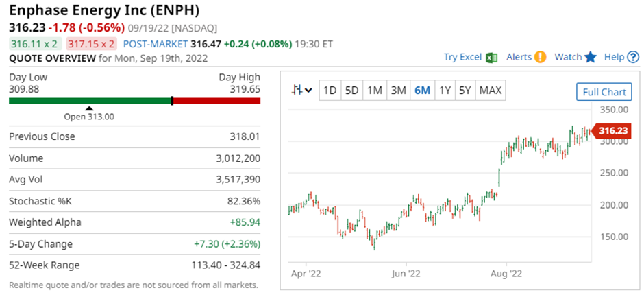Click the Alerts link text
This screenshot has height=297, width=644.
pyautogui.click(x=519, y=58)
